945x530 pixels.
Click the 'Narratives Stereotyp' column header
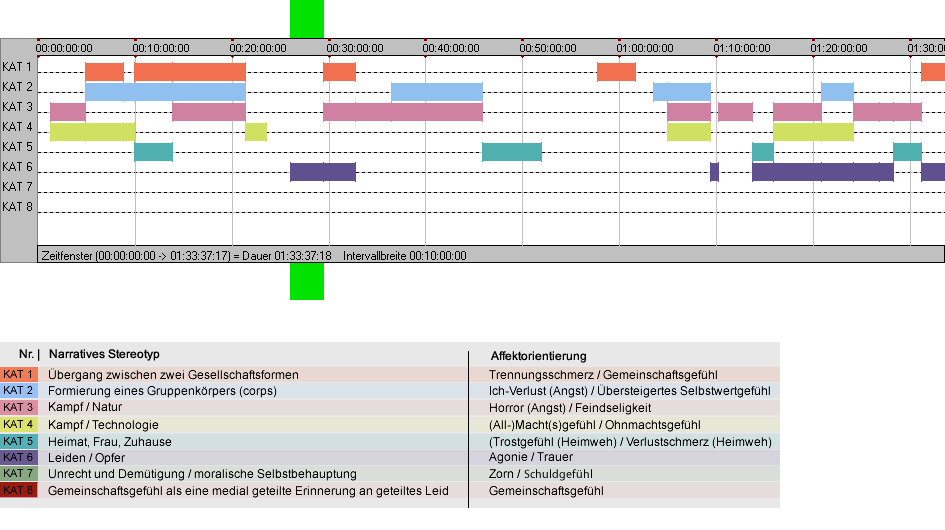[x=104, y=354]
